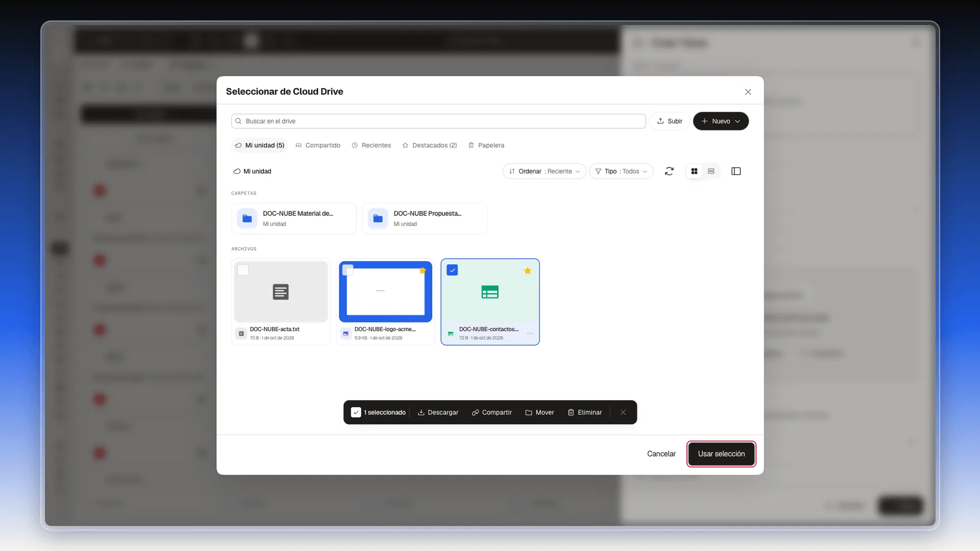Open the Tipo: Todos filter dropdown
The image size is (980, 551).
tap(621, 171)
